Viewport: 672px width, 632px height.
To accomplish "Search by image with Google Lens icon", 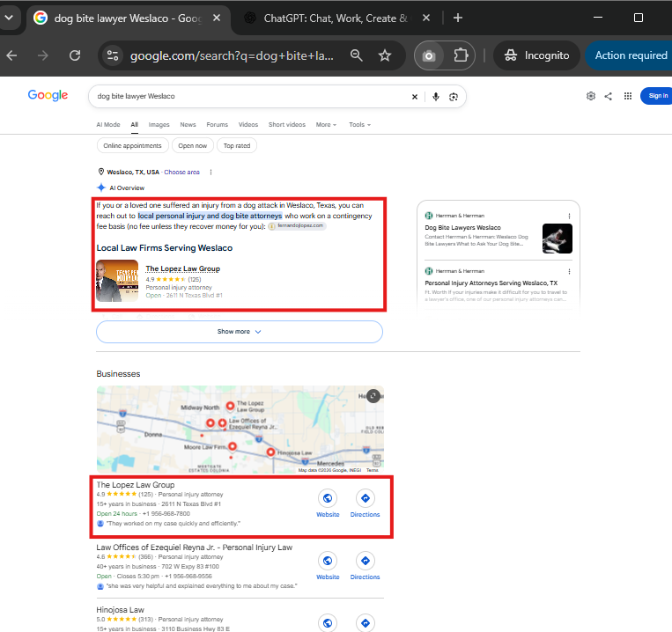I will tap(454, 97).
